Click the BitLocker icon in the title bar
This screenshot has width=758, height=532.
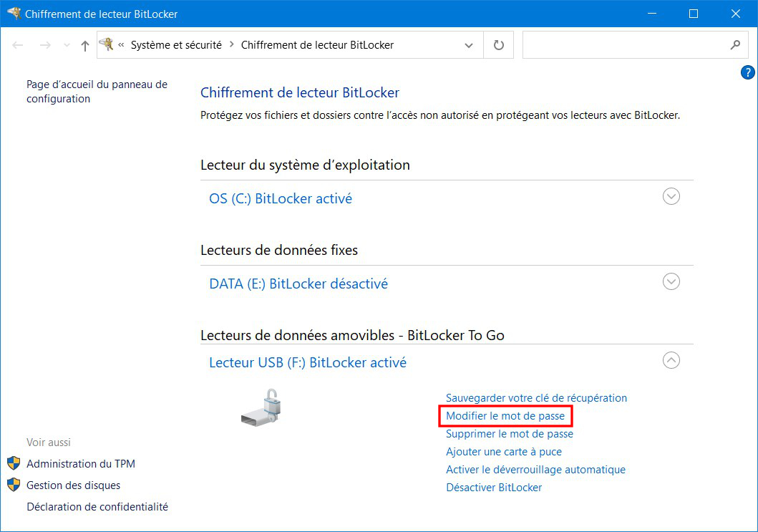[x=14, y=14]
